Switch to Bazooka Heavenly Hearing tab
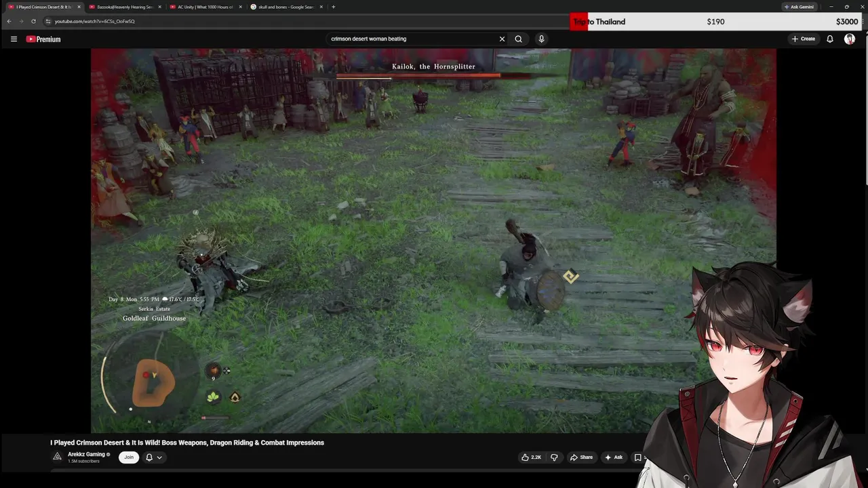Image resolution: width=868 pixels, height=488 pixels. point(125,7)
